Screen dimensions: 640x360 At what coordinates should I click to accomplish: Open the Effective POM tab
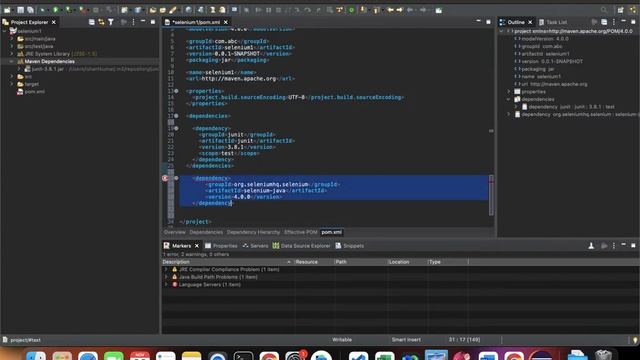click(x=300, y=232)
